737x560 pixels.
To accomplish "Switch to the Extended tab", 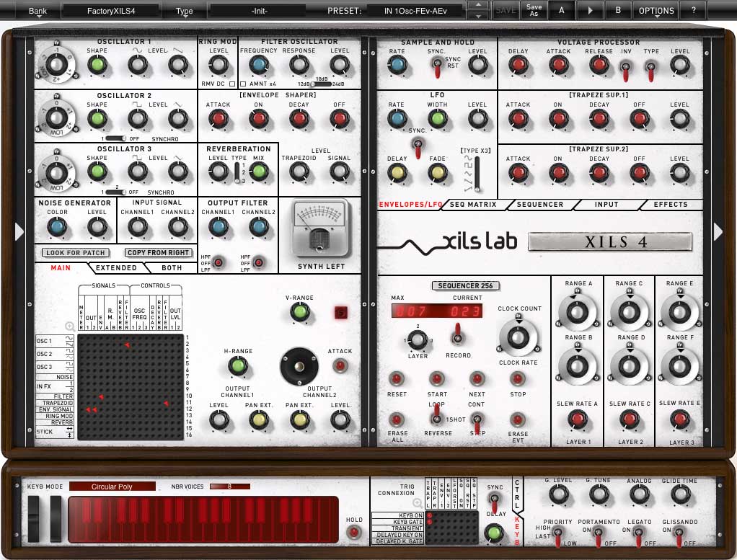I will click(x=116, y=268).
